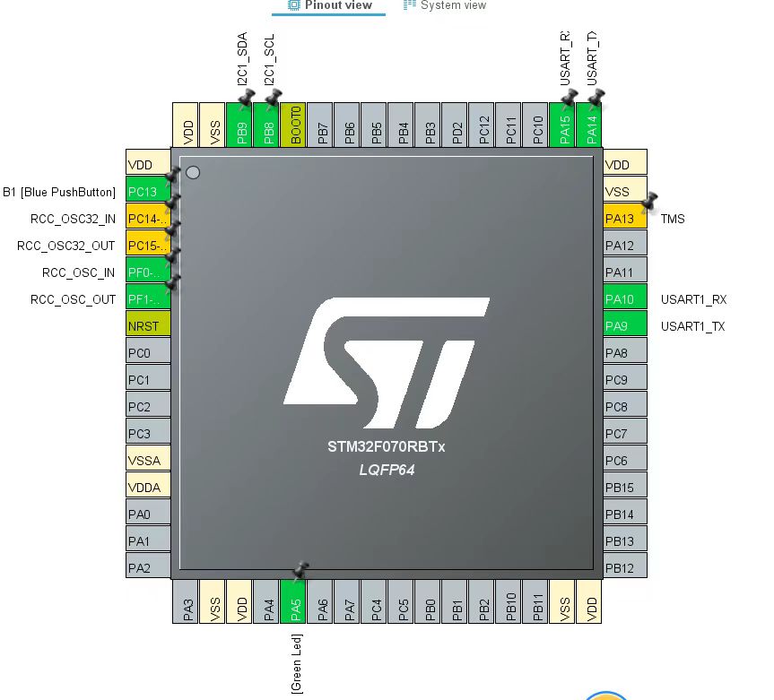774x700 pixels.
Task: Click the pushpin icon on pin PB8
Action: pyautogui.click(x=273, y=99)
